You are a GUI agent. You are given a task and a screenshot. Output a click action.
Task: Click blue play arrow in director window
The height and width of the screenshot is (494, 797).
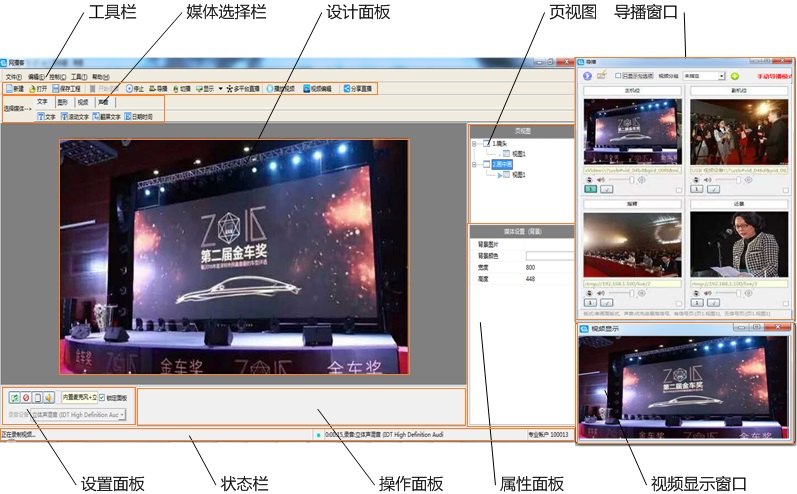click(x=587, y=76)
